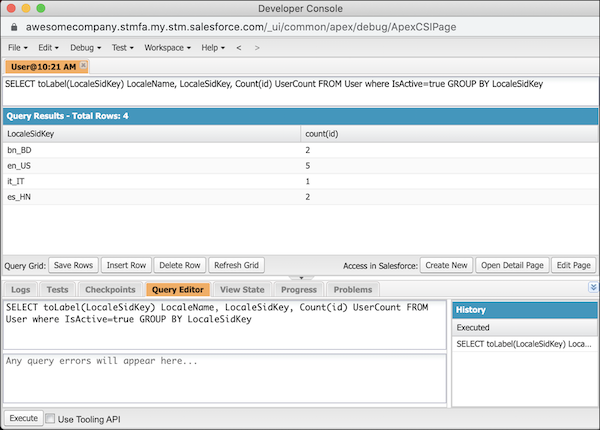The image size is (600, 430).
Task: Click the Save Rows button
Action: [x=72, y=265]
